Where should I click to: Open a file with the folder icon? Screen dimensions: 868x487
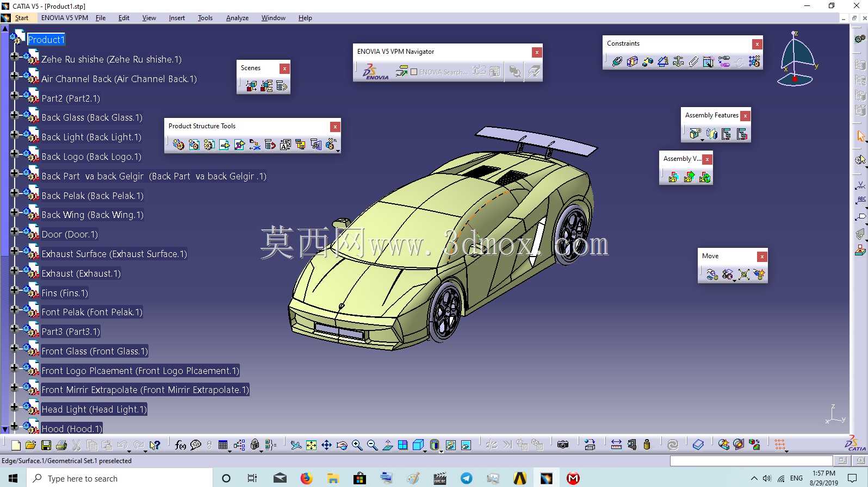click(x=30, y=445)
